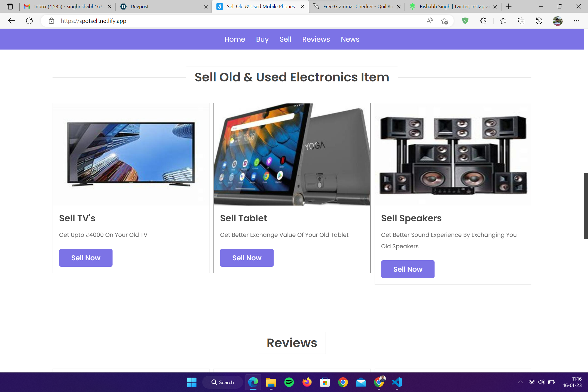Click Sell Now under Sell TV's

click(x=86, y=258)
